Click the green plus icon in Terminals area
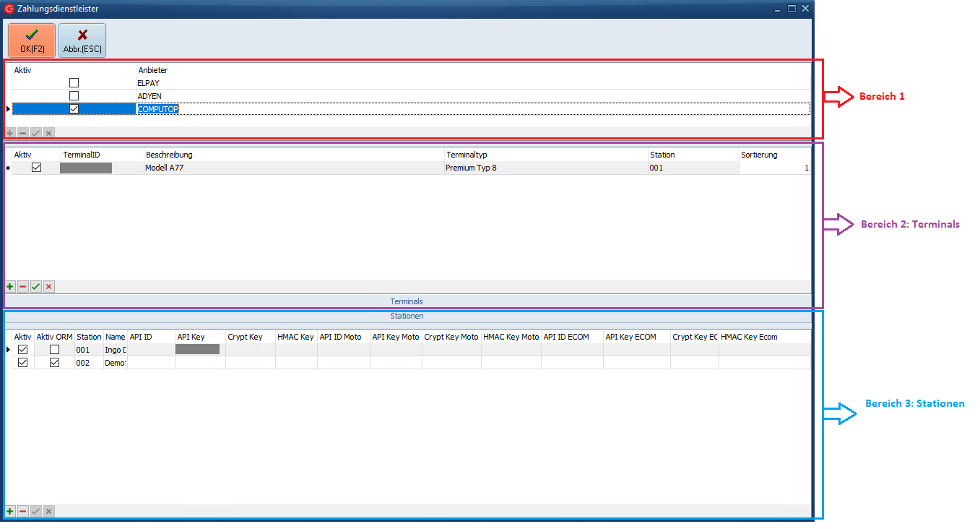Screen dimensions: 980x529 pos(10,287)
